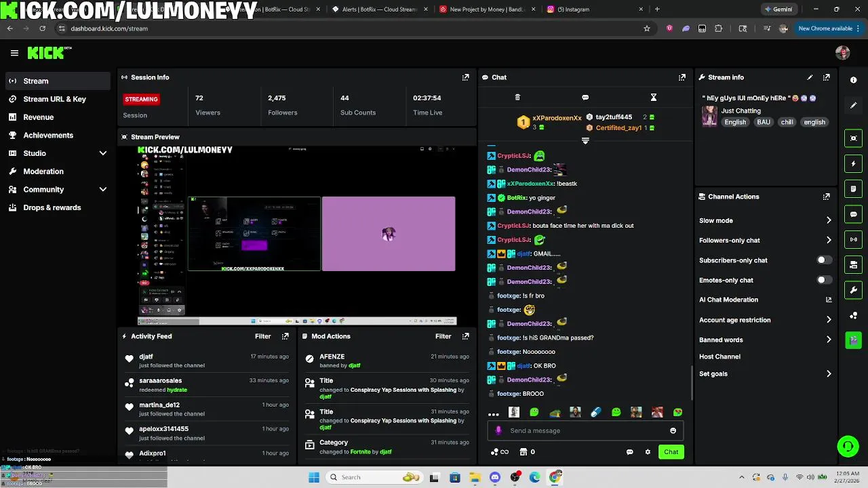This screenshot has width=868, height=488.
Task: Switch to Alerts BotRix browser tab
Action: 380,9
